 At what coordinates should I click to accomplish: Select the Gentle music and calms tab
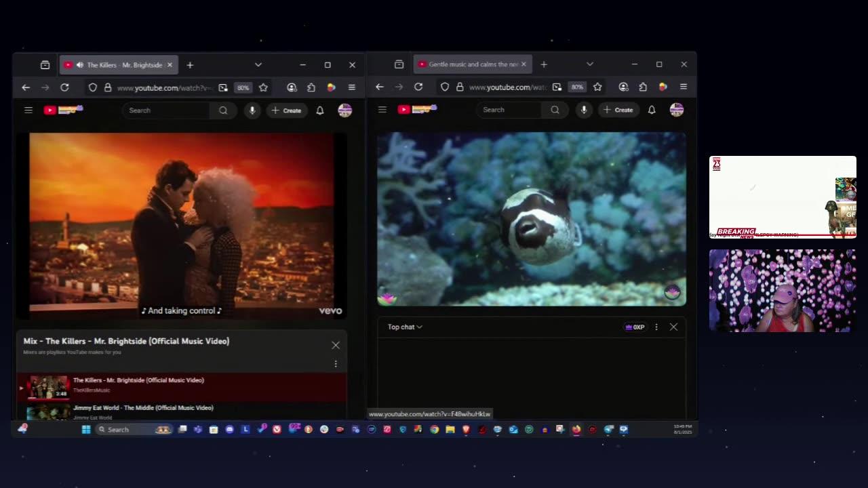point(473,64)
